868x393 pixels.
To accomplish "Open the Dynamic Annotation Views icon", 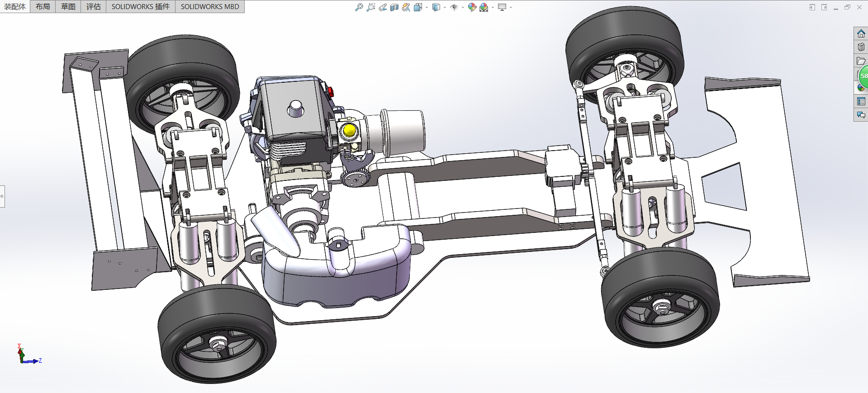I will 406,7.
